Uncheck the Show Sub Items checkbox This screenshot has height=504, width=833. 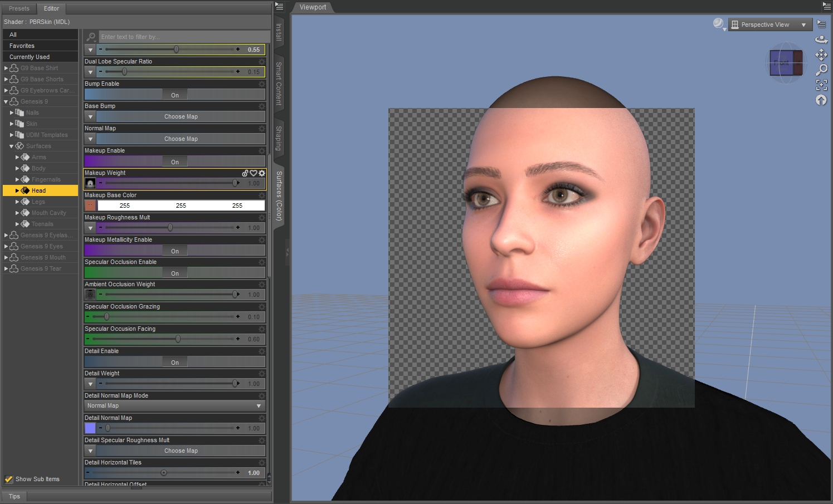tap(9, 479)
